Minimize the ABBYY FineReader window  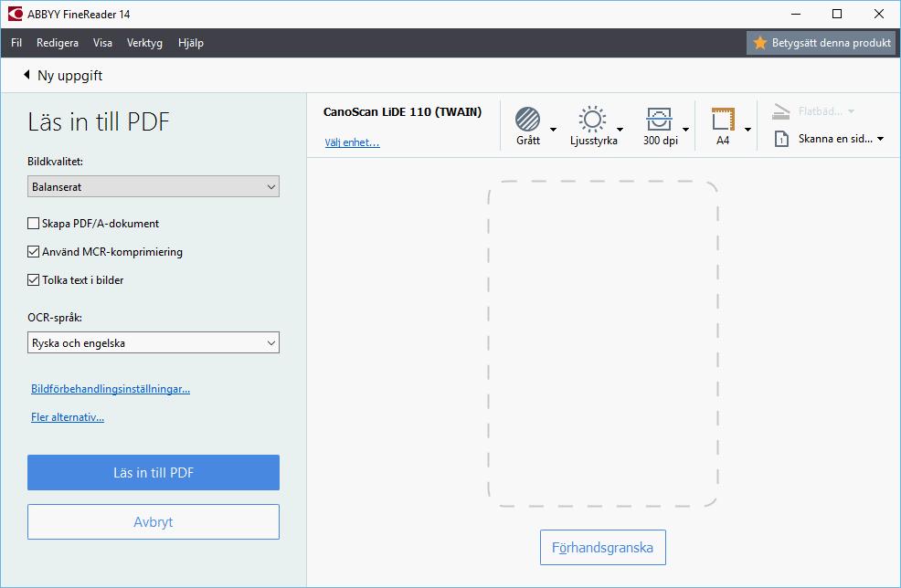pyautogui.click(x=796, y=14)
